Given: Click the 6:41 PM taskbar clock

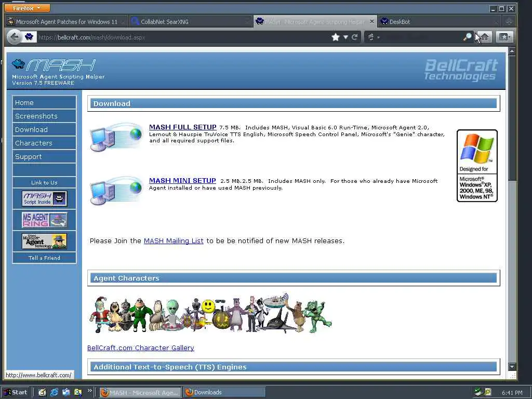Looking at the screenshot, I should [512, 393].
